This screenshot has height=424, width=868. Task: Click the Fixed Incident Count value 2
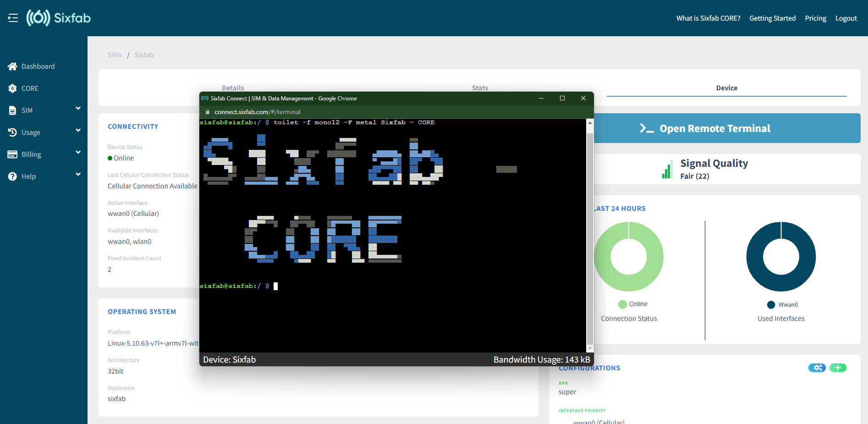click(110, 270)
